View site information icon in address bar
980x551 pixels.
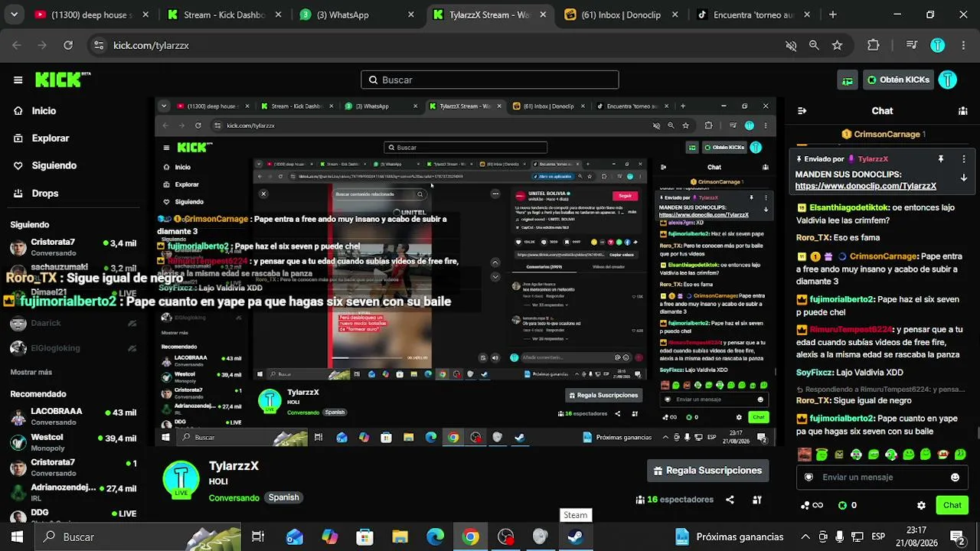[99, 45]
